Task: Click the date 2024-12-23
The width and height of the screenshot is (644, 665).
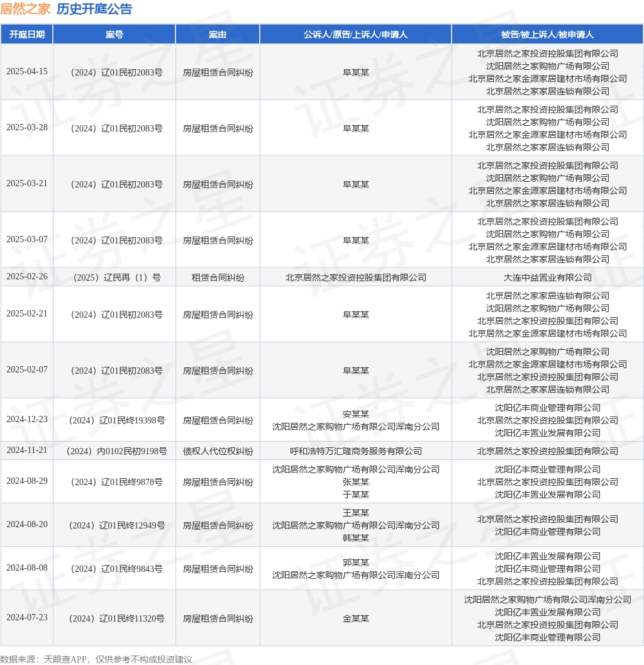Action: (x=26, y=419)
